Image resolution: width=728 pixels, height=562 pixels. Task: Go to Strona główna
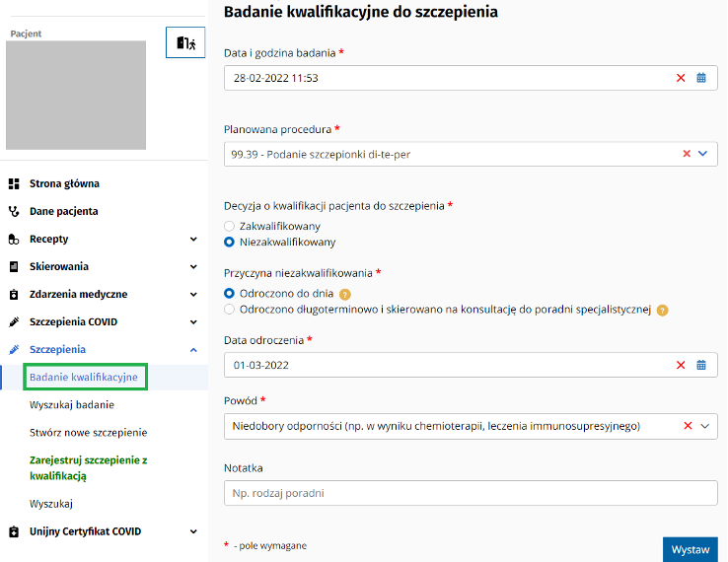click(x=64, y=183)
